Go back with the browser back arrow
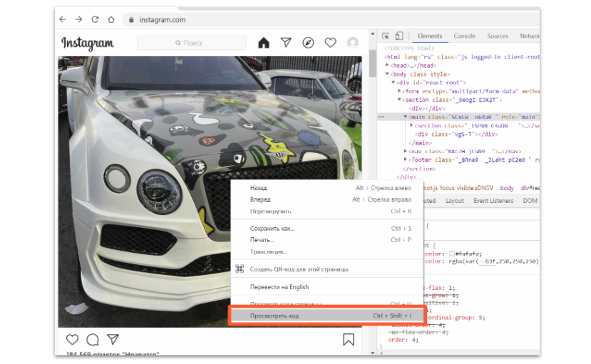591x364 pixels. coord(63,19)
